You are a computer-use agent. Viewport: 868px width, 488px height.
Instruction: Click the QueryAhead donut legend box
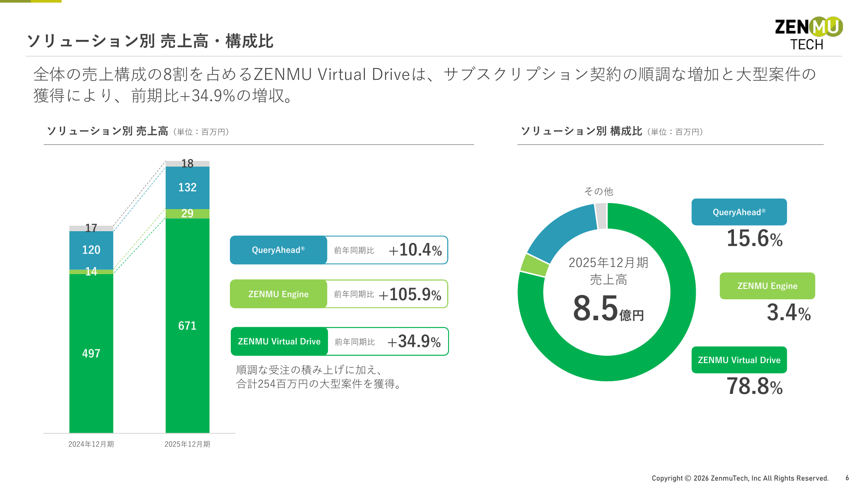(x=739, y=212)
